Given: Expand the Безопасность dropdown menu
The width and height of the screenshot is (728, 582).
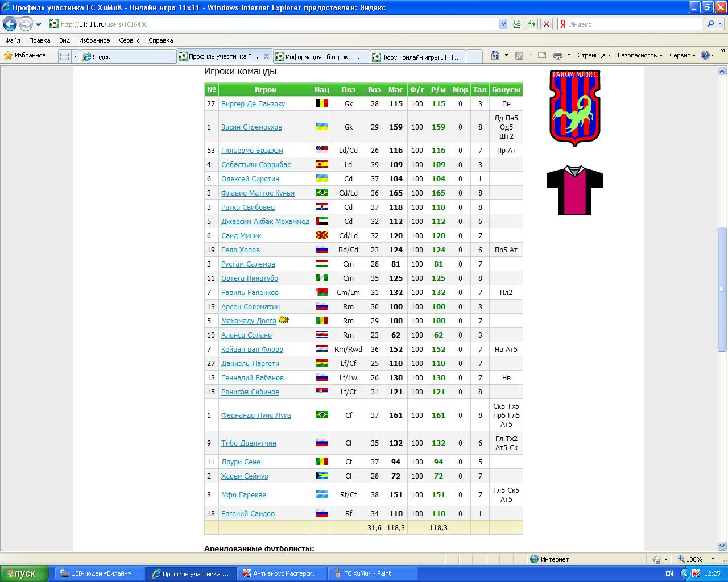Looking at the screenshot, I should click(640, 55).
